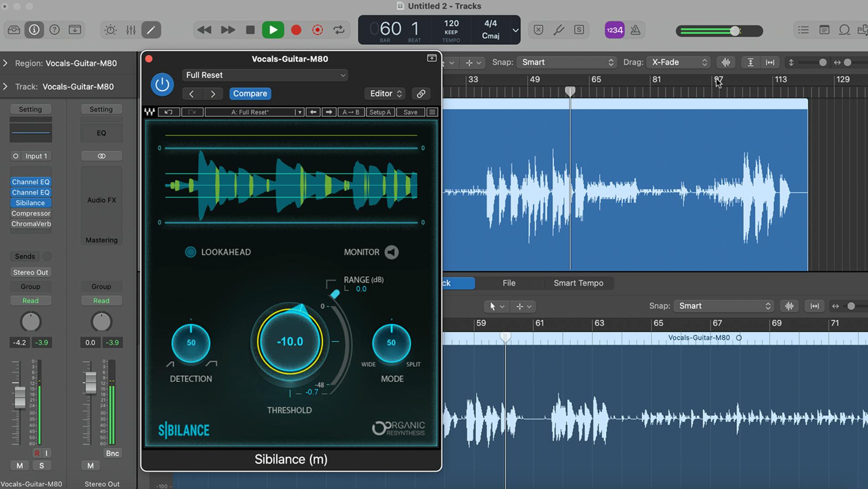Viewport: 868px width, 489px height.
Task: Go to next preset with right chevron
Action: pyautogui.click(x=213, y=94)
